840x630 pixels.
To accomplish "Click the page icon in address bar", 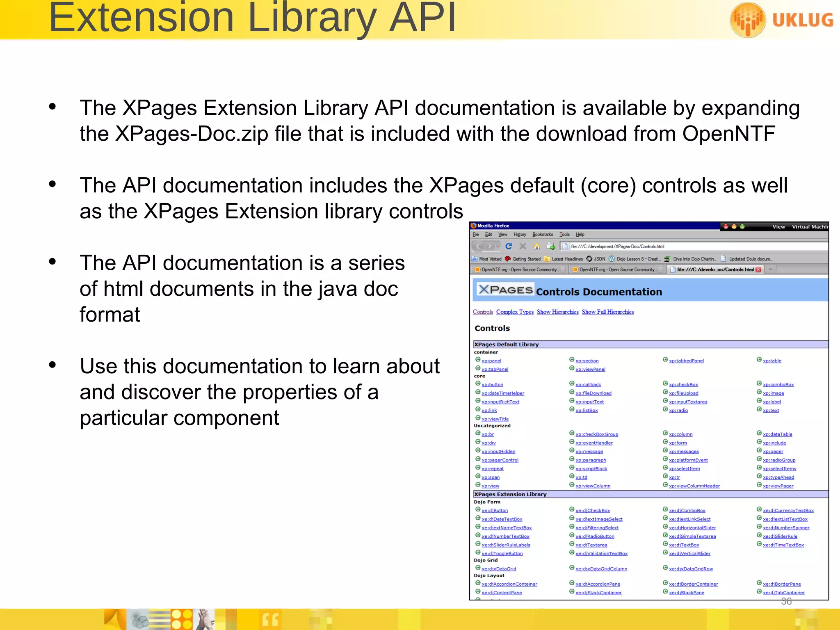I will (x=565, y=246).
